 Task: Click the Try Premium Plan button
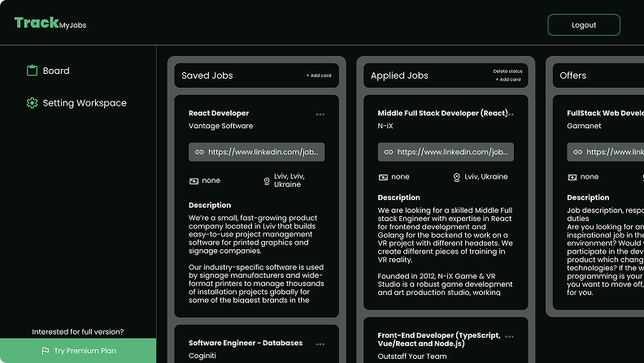coord(78,351)
